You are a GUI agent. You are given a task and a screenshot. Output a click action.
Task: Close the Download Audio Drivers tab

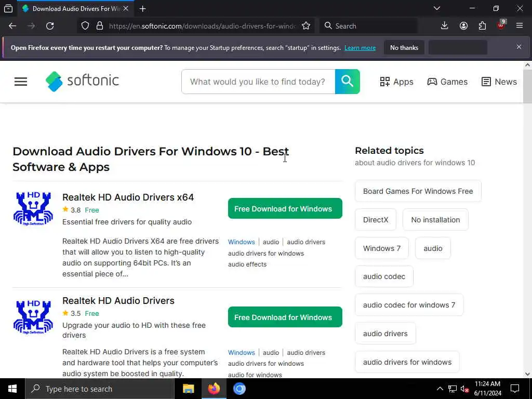(126, 8)
